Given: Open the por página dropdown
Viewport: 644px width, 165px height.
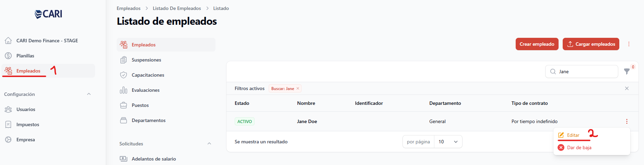Looking at the screenshot, I should coord(448,142).
